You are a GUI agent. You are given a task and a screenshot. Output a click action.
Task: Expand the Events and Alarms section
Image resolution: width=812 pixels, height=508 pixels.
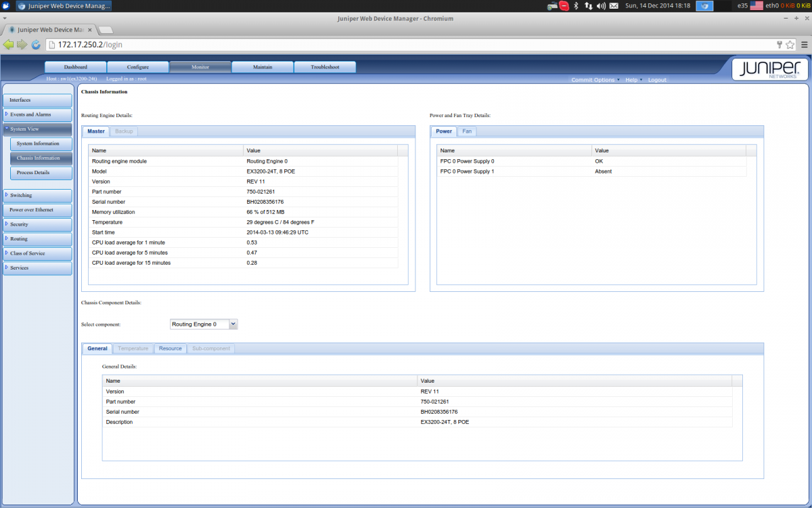[37, 114]
